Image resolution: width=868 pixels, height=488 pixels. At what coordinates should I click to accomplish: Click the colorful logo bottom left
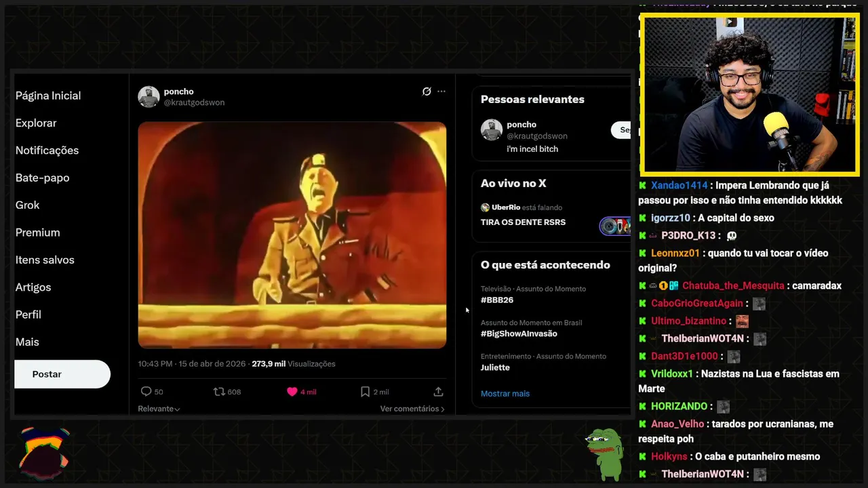tap(44, 453)
